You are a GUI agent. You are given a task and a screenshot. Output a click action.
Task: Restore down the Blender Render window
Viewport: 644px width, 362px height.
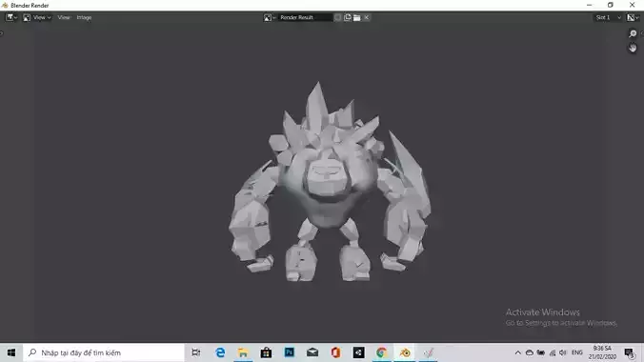611,5
